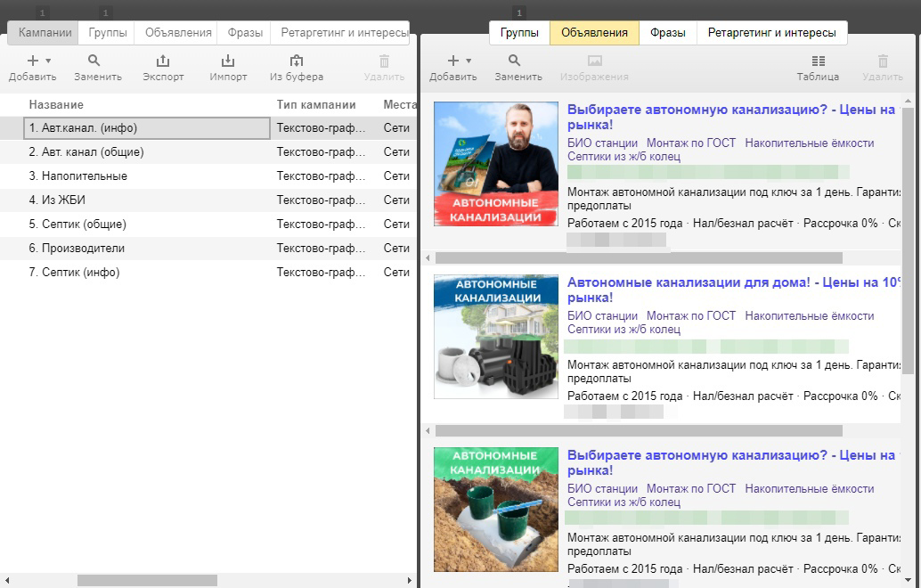
Task: Switch to Фразы tab in right panel
Action: (668, 33)
